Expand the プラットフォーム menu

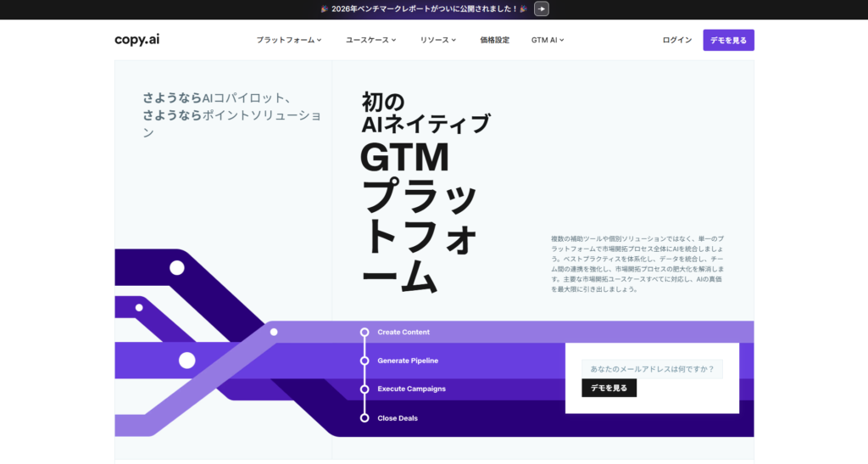click(288, 40)
